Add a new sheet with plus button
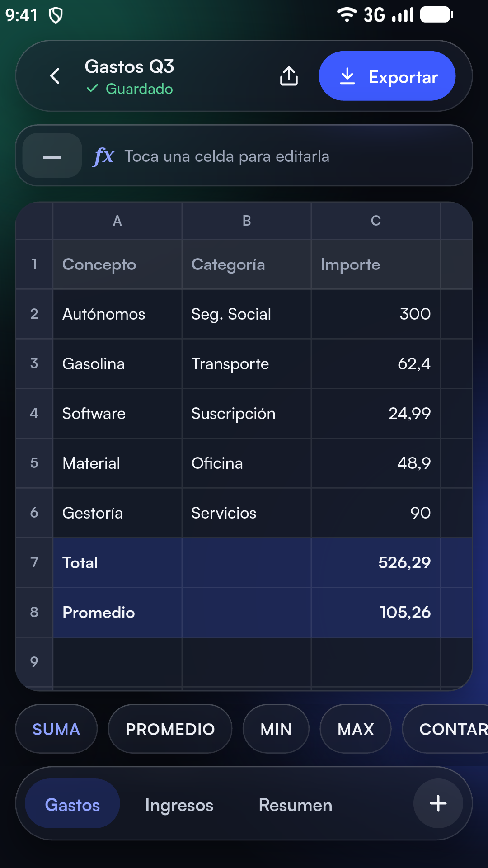The width and height of the screenshot is (488, 868). coord(438,803)
